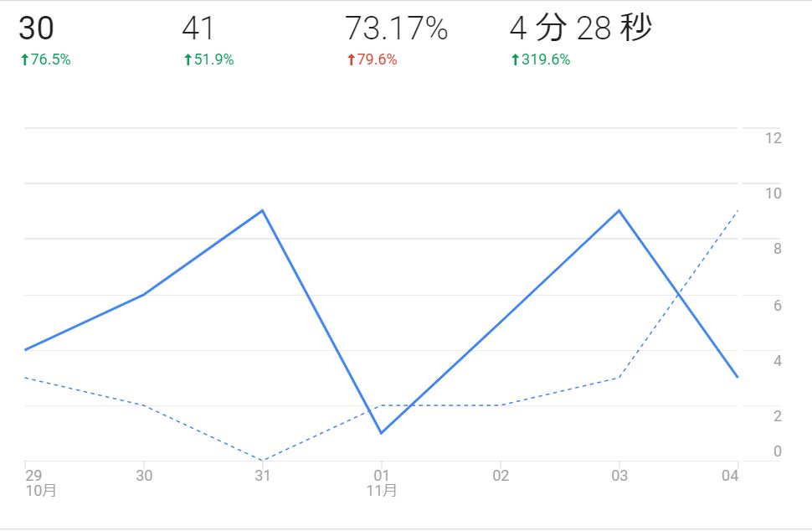This screenshot has height=531, width=812.
Task: Click the green up arrow beside 51.9%
Action: coord(188,59)
